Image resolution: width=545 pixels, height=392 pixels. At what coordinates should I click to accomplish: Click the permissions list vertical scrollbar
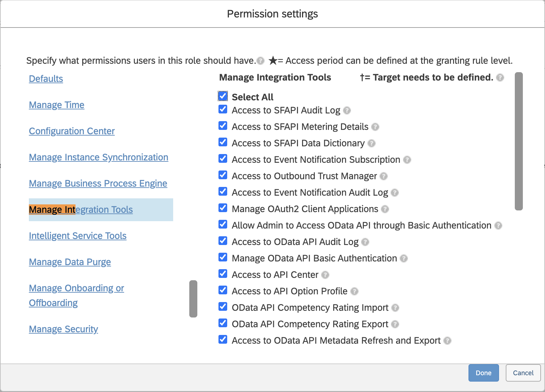point(518,141)
